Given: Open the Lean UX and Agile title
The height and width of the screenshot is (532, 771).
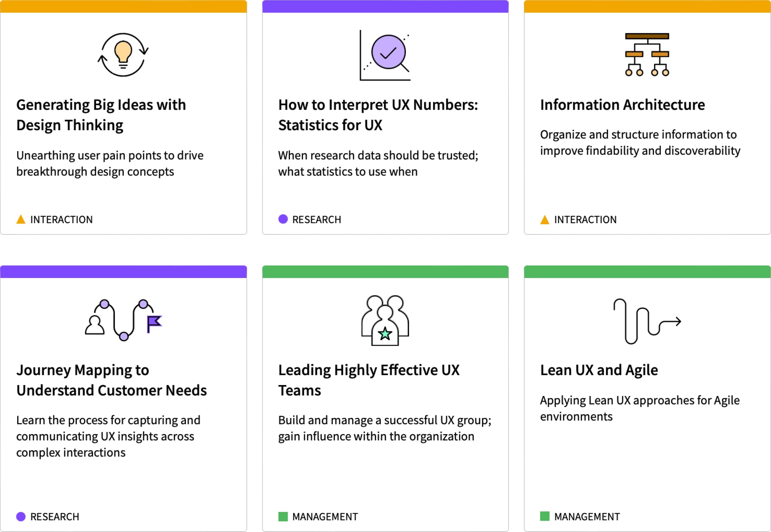Looking at the screenshot, I should [x=599, y=370].
